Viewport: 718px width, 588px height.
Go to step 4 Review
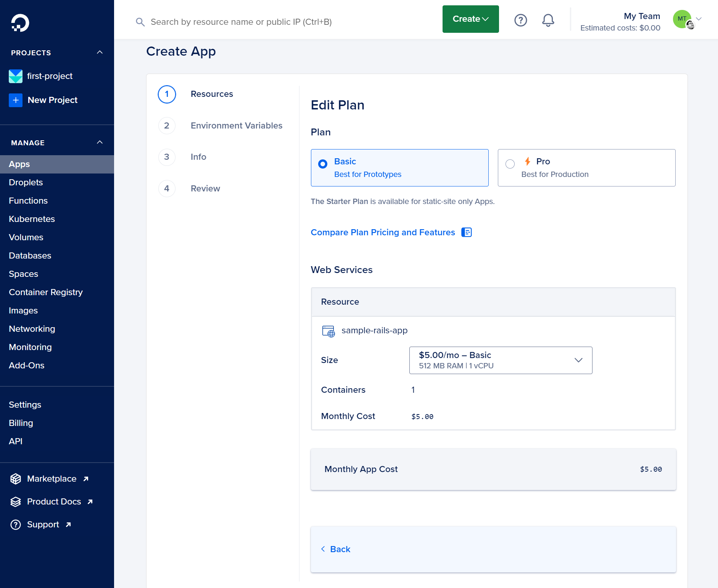click(x=189, y=189)
